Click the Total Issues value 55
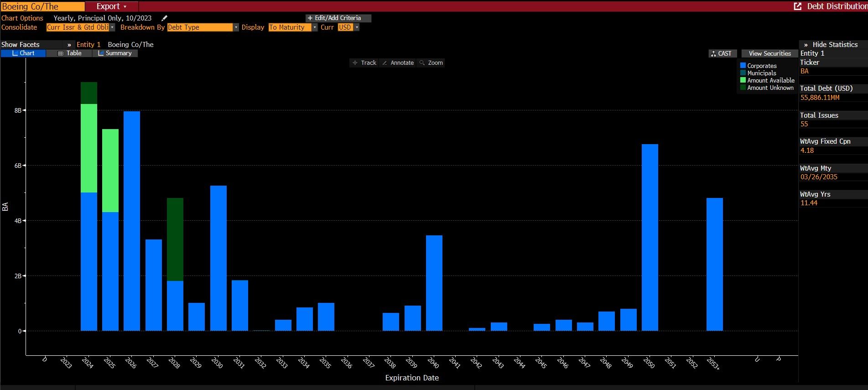 click(804, 124)
